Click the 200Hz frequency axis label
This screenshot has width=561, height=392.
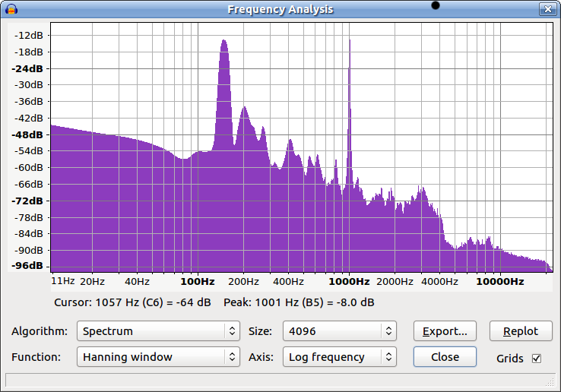click(243, 282)
